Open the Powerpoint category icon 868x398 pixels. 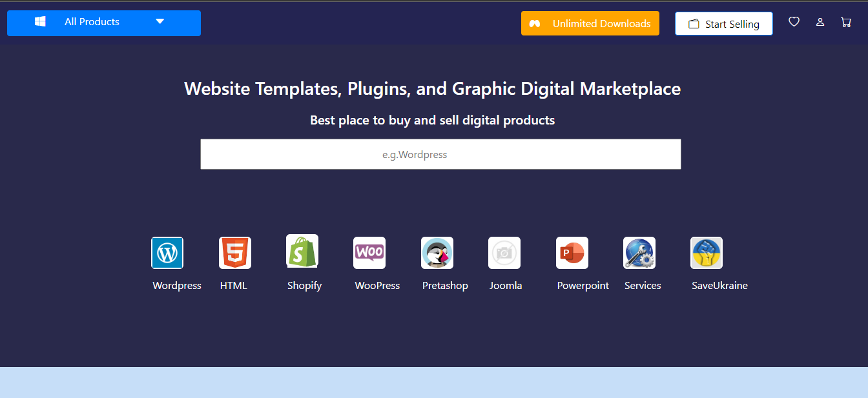pos(572,253)
